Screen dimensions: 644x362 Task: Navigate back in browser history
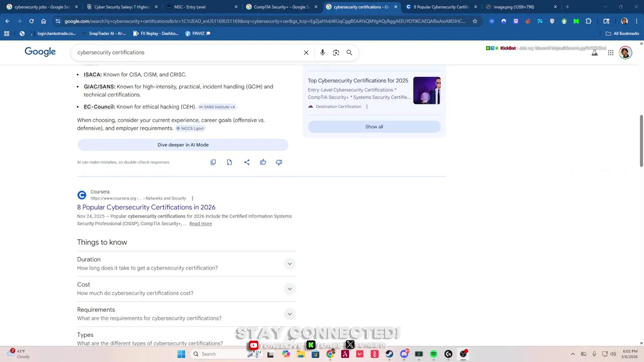click(7, 21)
